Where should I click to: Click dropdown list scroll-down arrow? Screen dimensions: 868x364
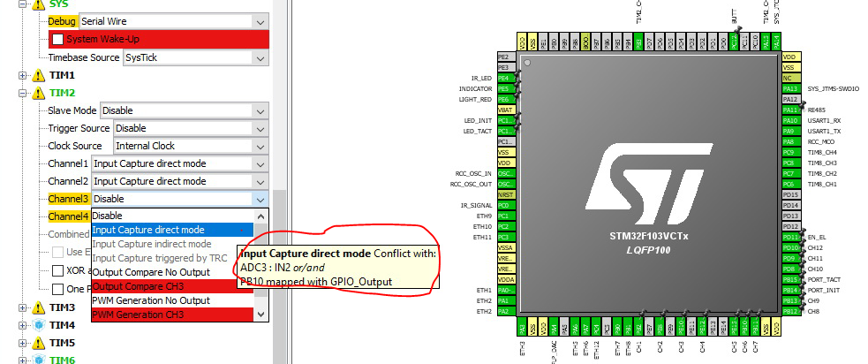tap(260, 315)
